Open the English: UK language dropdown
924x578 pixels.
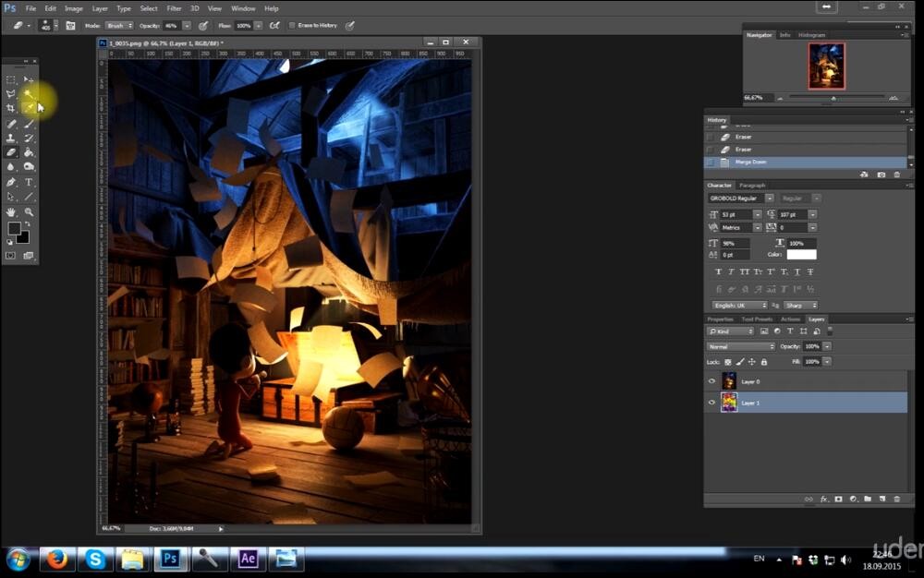(x=739, y=306)
